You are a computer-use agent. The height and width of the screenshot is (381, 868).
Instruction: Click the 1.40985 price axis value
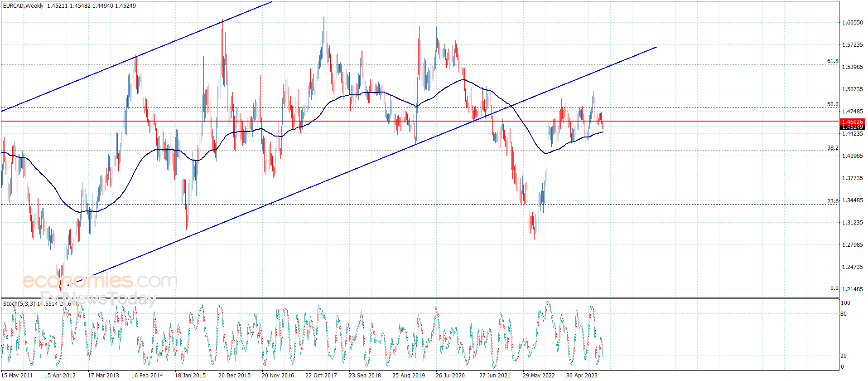852,156
